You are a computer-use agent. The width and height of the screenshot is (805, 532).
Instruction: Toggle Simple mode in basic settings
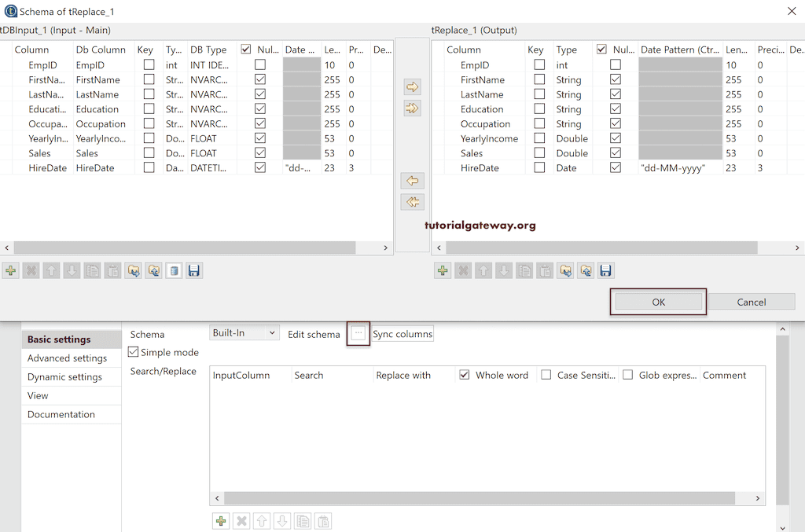(133, 352)
